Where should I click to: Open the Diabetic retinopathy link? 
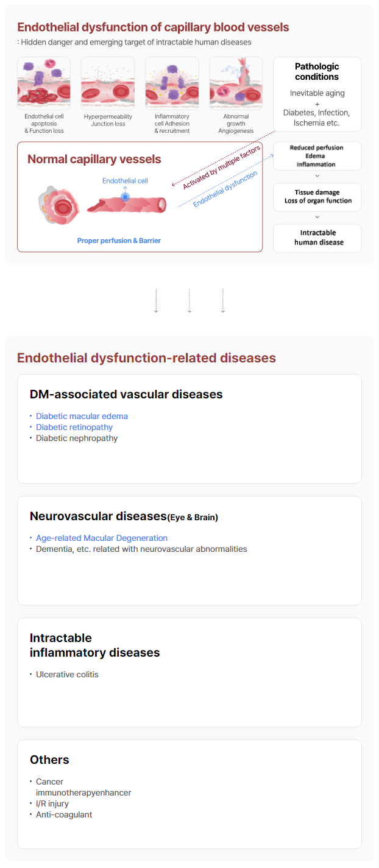coord(74,427)
